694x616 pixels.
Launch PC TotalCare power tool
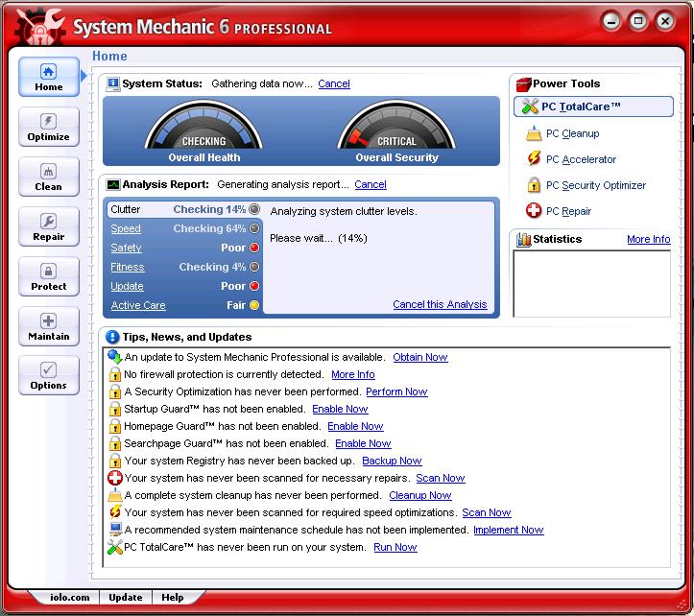(x=593, y=107)
